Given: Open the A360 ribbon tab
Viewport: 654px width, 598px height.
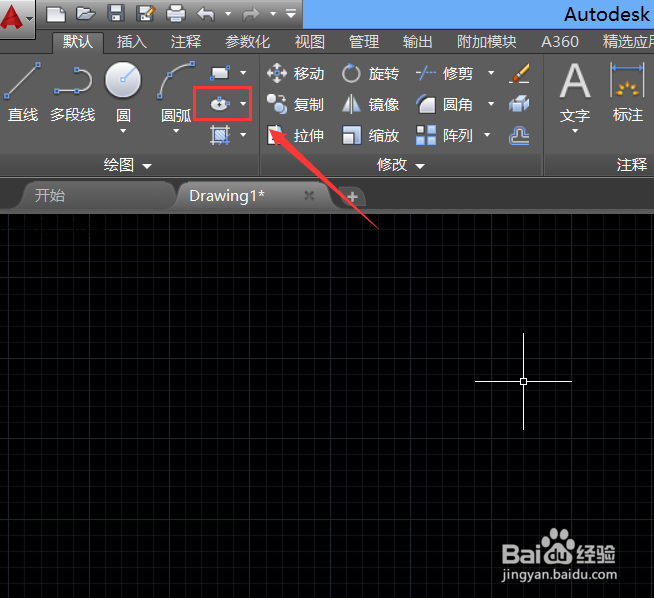Looking at the screenshot, I should point(560,42).
